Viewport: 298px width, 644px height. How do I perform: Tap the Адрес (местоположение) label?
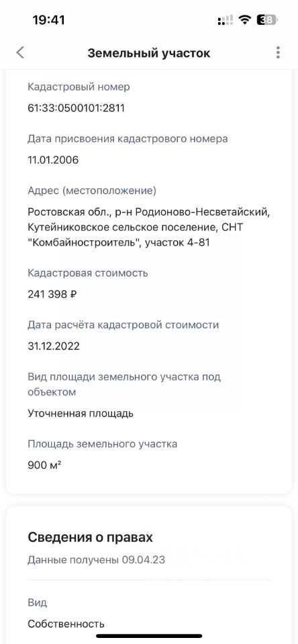tap(92, 191)
